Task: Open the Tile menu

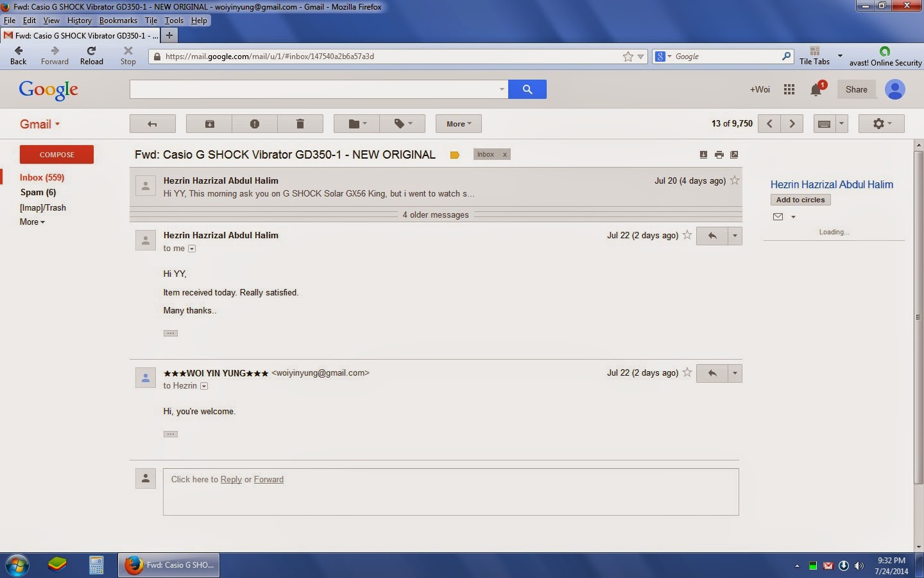Action: point(151,21)
